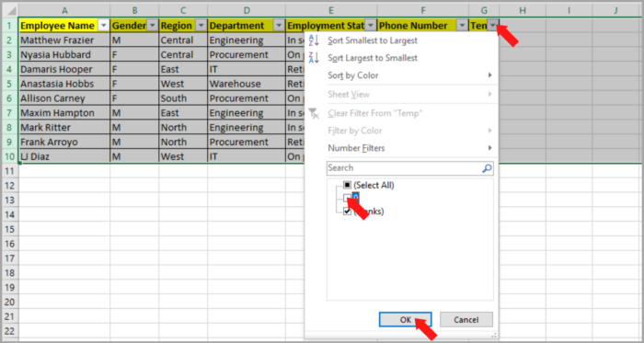This screenshot has height=343, width=644.
Task: Toggle the (Select All) checkbox
Action: (347, 186)
